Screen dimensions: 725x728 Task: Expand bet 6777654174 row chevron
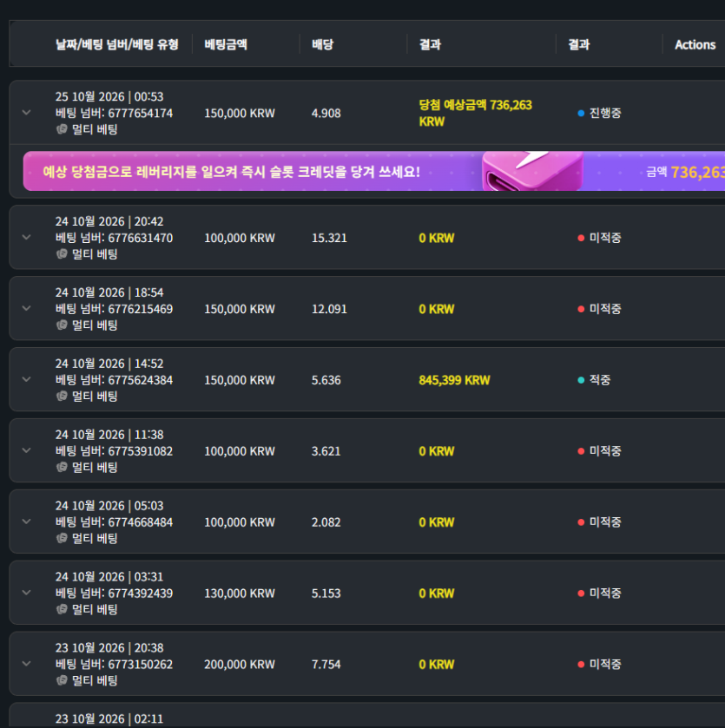pos(26,112)
